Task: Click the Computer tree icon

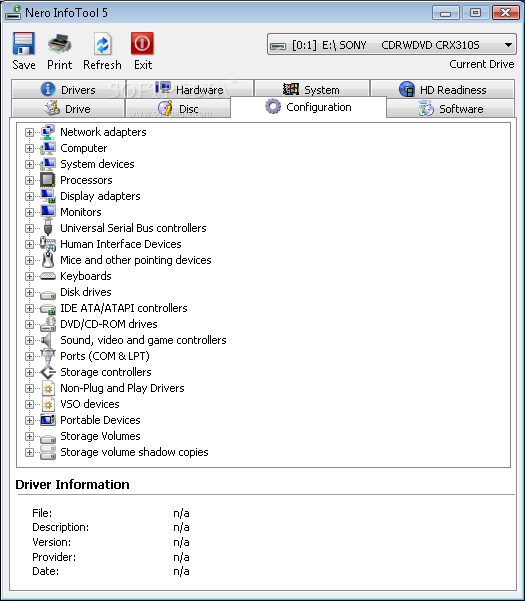Action: pos(48,148)
